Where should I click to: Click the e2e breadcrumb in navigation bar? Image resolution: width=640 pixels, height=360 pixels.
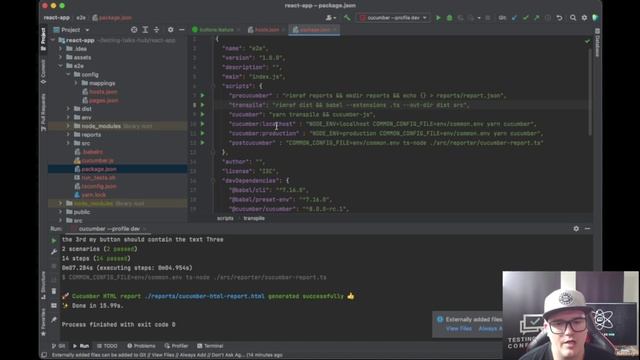(x=81, y=18)
